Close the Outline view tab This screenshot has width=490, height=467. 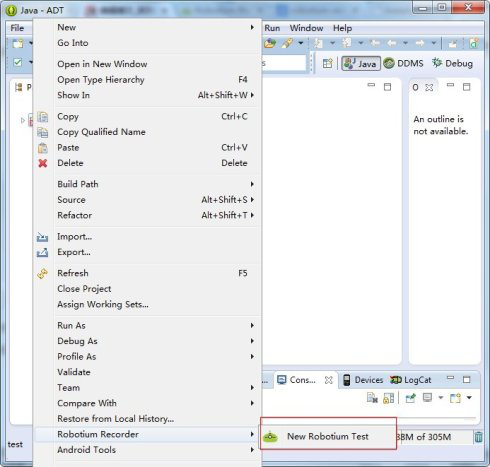[429, 88]
